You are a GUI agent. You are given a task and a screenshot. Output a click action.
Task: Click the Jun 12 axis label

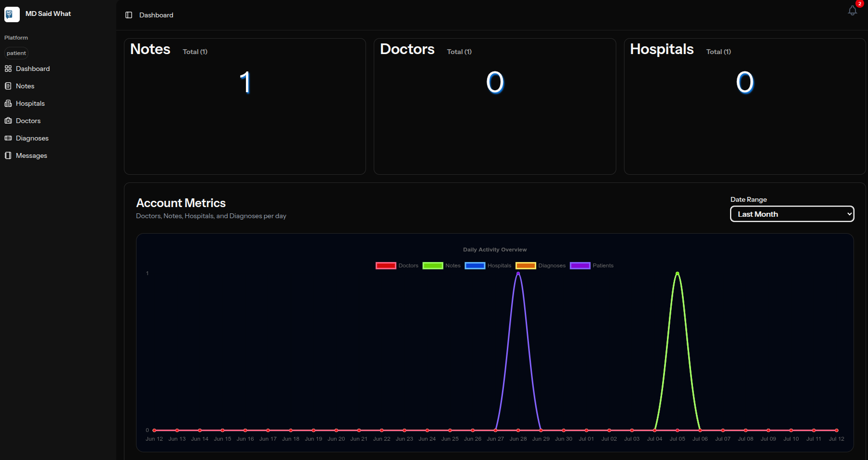[x=154, y=439]
